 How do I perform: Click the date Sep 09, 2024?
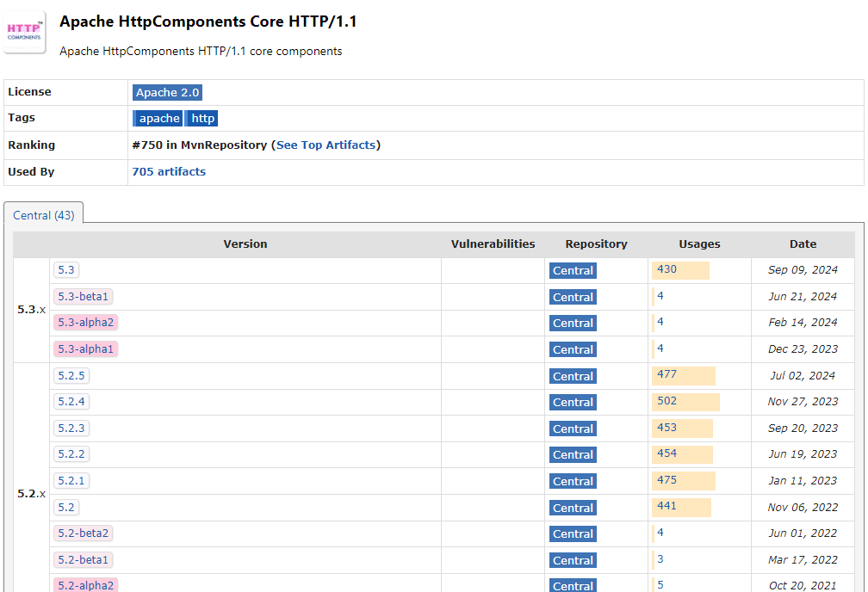[803, 270]
